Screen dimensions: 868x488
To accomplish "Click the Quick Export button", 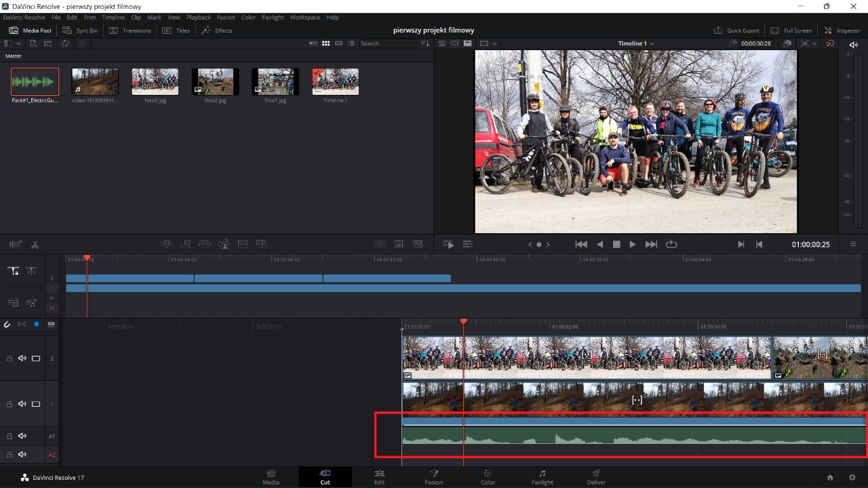I will pyautogui.click(x=736, y=30).
